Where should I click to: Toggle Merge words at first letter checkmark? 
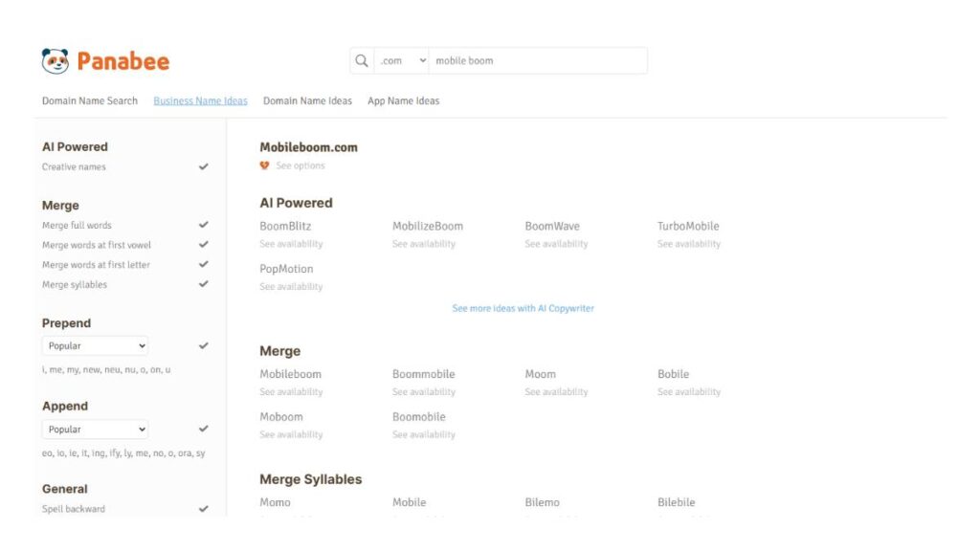203,264
